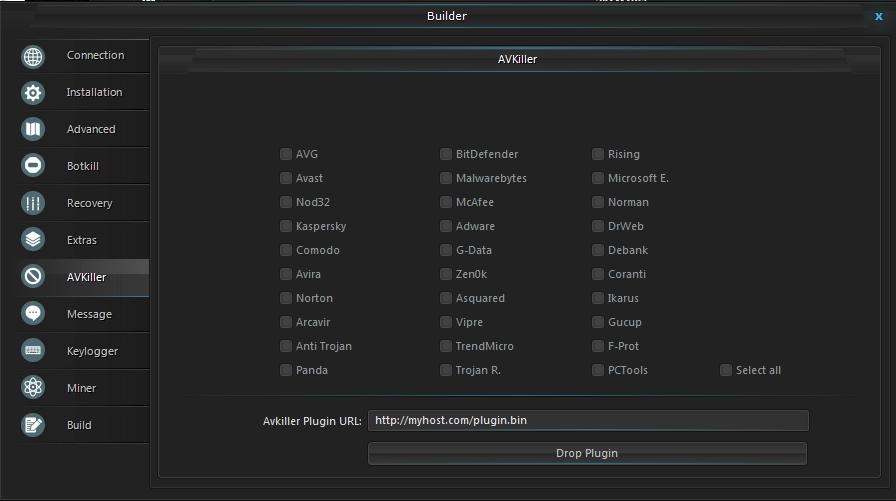The width and height of the screenshot is (896, 501).
Task: Check the TrendMicro checkbox
Action: pos(446,346)
